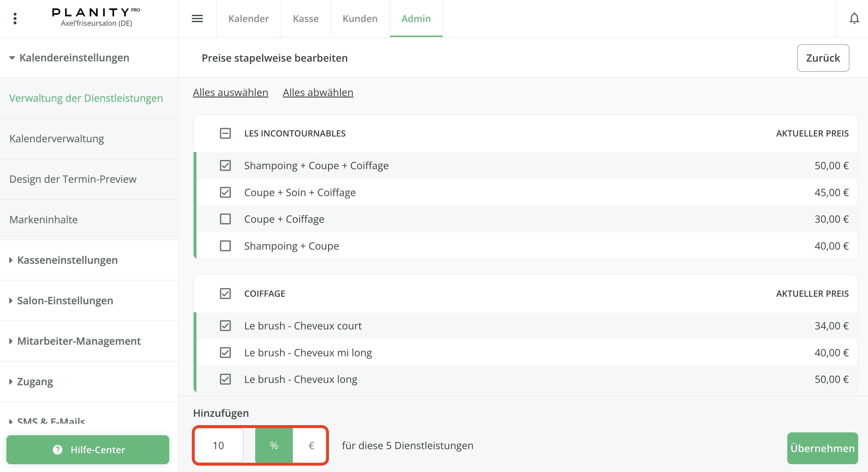
Task: Toggle the COIFFAGE category checkbox
Action: [x=225, y=294]
